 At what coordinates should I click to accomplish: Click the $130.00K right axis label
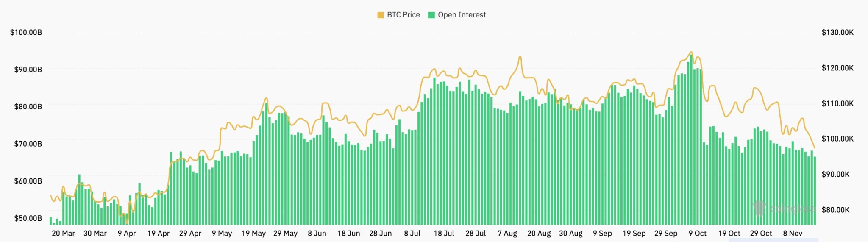coord(837,33)
